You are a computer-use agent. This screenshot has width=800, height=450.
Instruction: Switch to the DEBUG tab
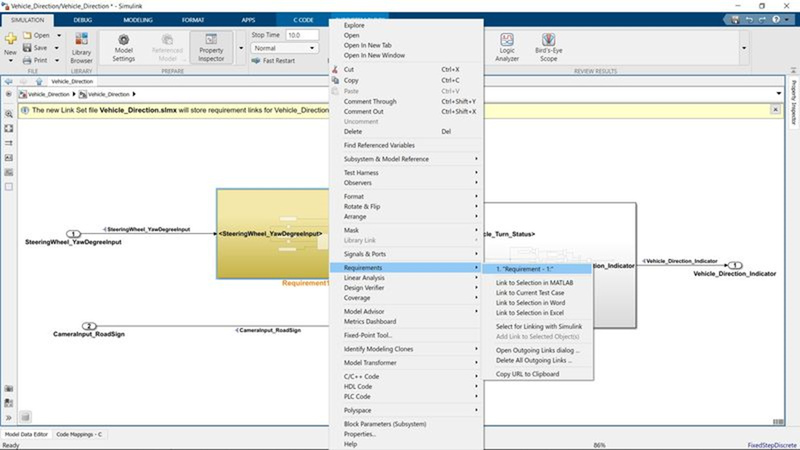(83, 20)
